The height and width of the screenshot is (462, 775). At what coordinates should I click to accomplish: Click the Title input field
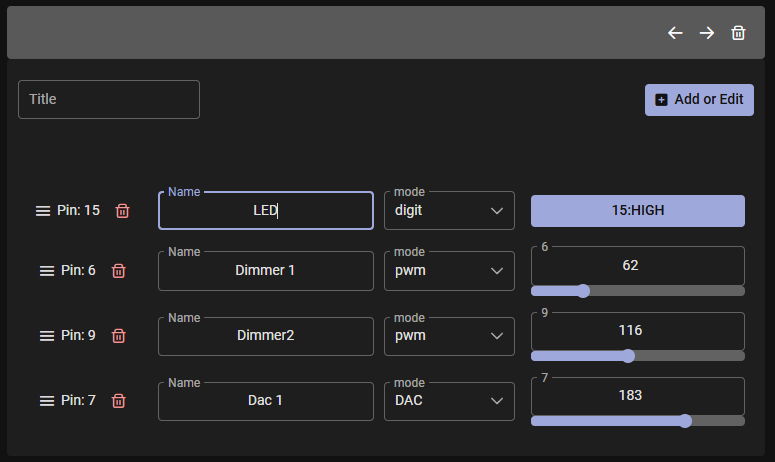click(109, 100)
